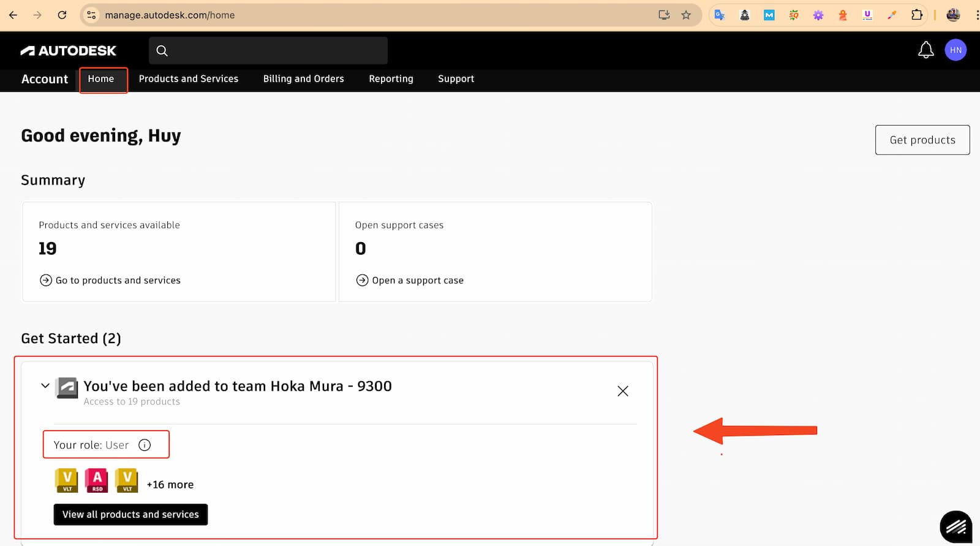Go back with the browser back arrow
This screenshot has width=980, height=546.
pyautogui.click(x=13, y=15)
